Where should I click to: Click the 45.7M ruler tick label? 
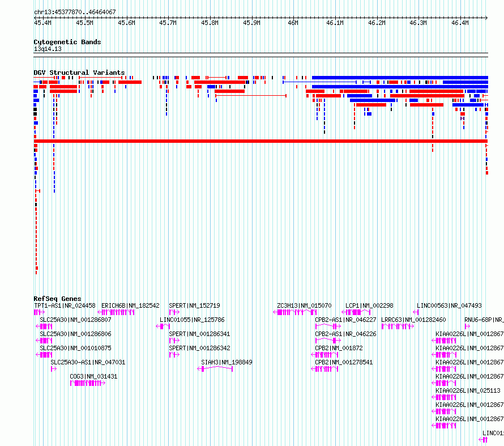[168, 23]
